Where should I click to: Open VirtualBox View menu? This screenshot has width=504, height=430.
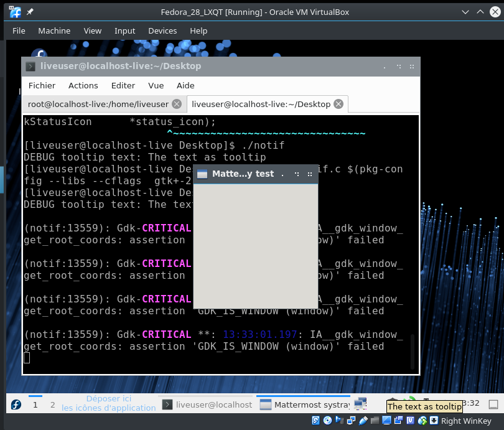coord(93,31)
